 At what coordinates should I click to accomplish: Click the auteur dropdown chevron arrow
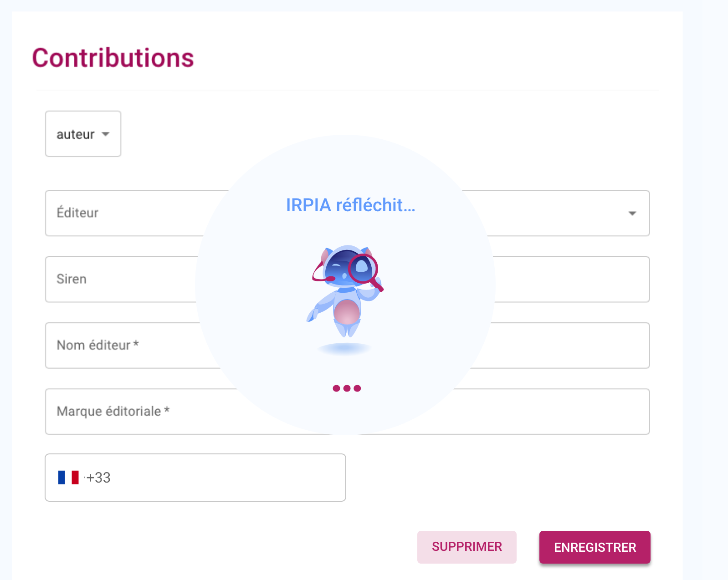click(x=106, y=134)
